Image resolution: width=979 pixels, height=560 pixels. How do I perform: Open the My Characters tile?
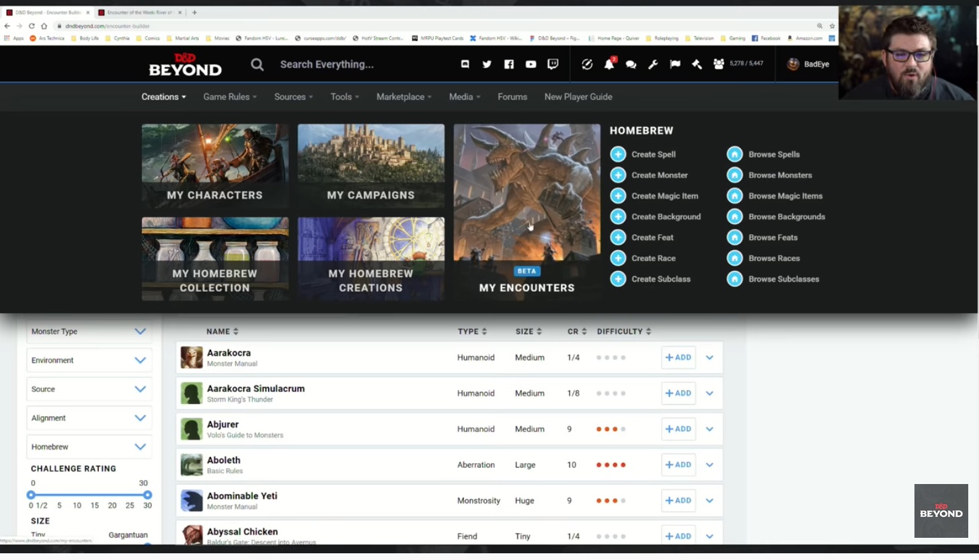215,165
